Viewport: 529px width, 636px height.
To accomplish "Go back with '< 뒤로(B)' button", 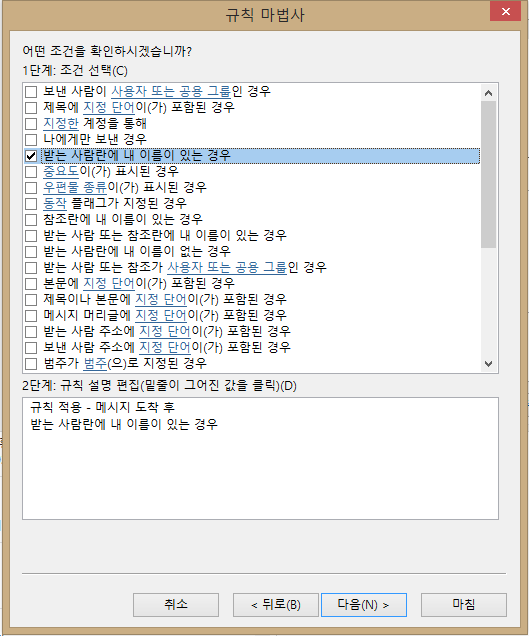I will pos(275,605).
